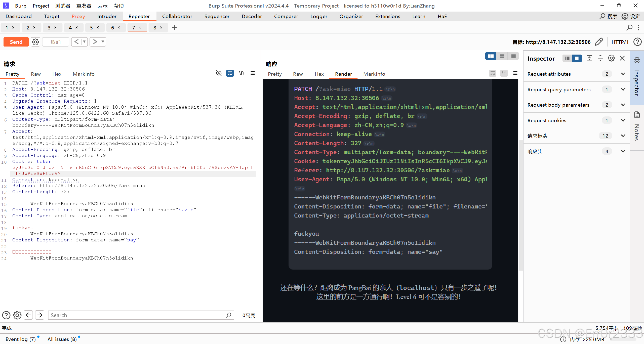Open the 帮助 menu
Viewport: 644px width, 344px height.
pos(118,6)
